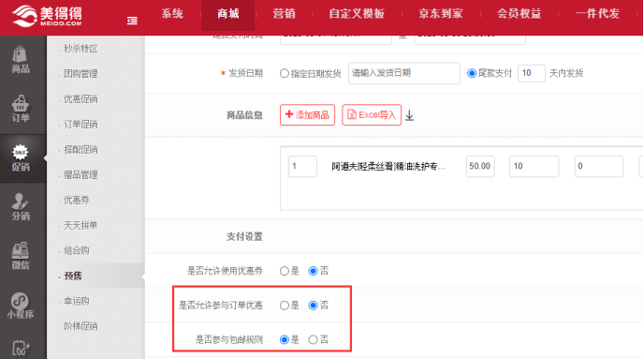644x359 pixels.
Task: Open the 会员权益 tab
Action: [x=520, y=13]
